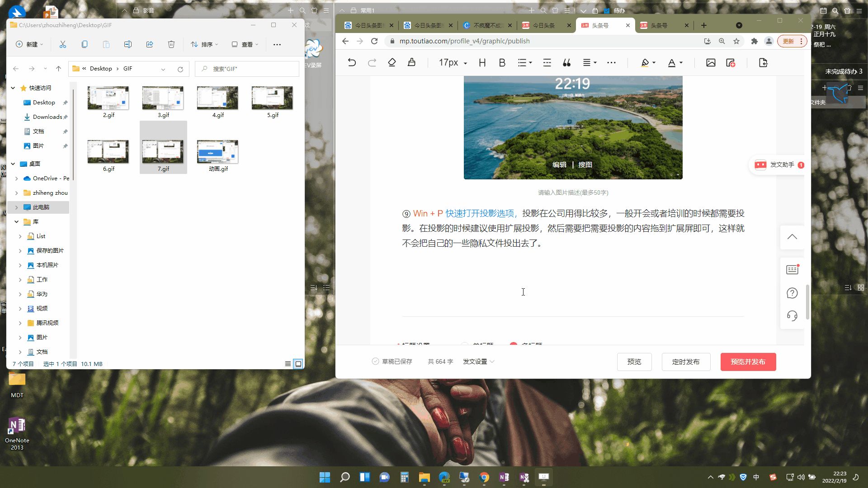The height and width of the screenshot is (488, 868).
Task: Toggle blockquote formatting
Action: click(566, 63)
